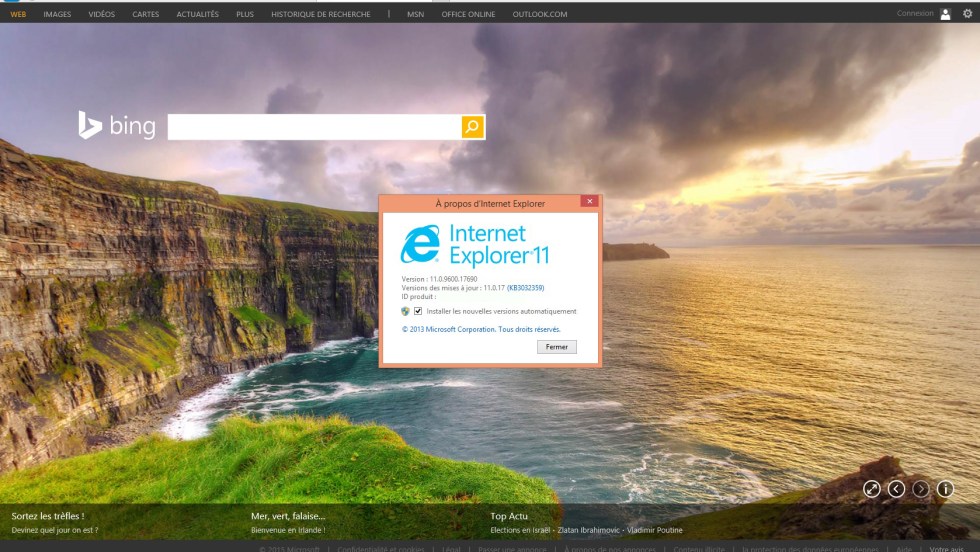This screenshot has width=980, height=552.
Task: Click the Bing logo
Action: (x=117, y=126)
